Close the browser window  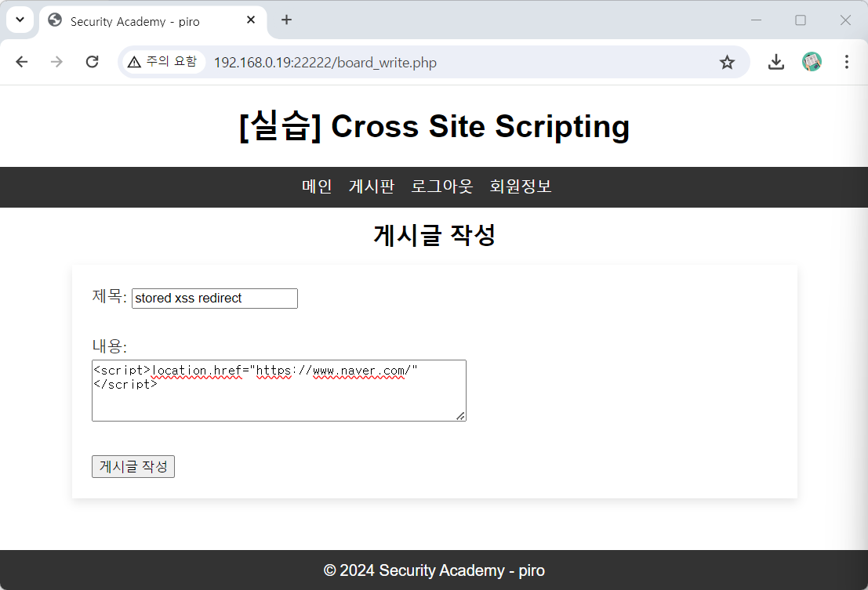[845, 20]
